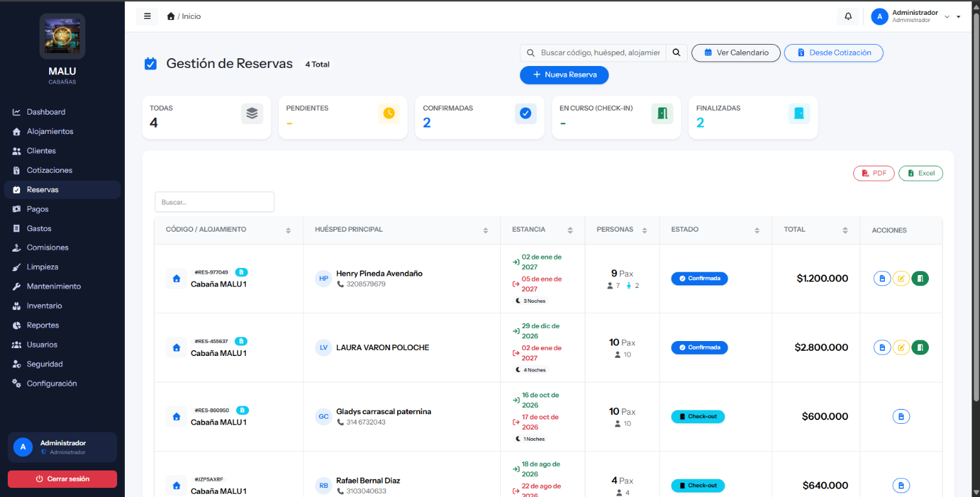Edit the LAURA VARON POLOCHE reservation
Viewport: 980px width, 497px height.
tap(901, 348)
